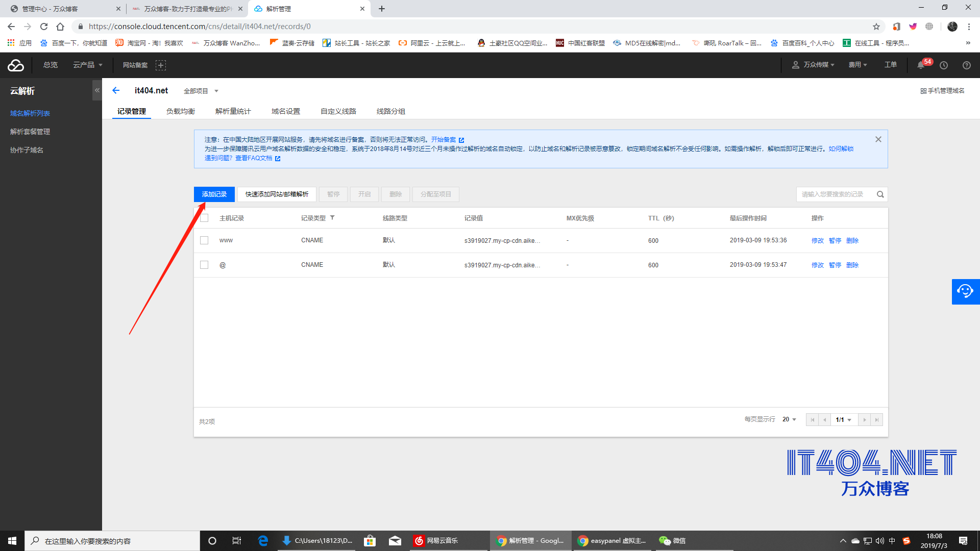Go to next page of records

tap(864, 420)
